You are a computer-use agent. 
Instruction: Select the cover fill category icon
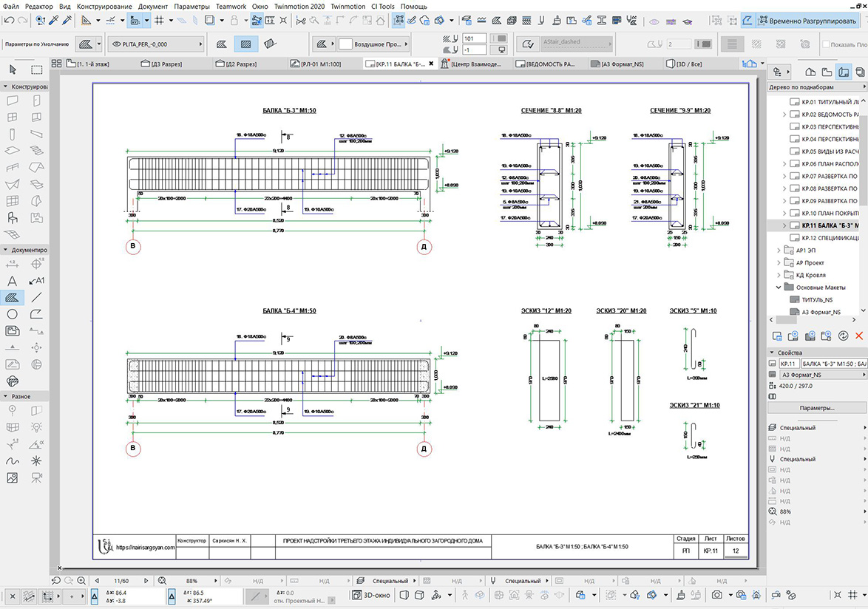click(x=245, y=44)
